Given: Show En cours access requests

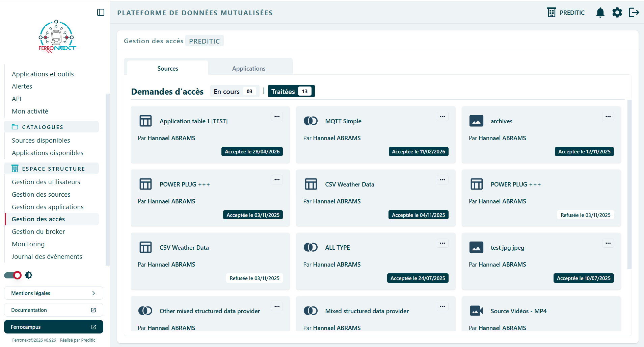Looking at the screenshot, I should (235, 91).
